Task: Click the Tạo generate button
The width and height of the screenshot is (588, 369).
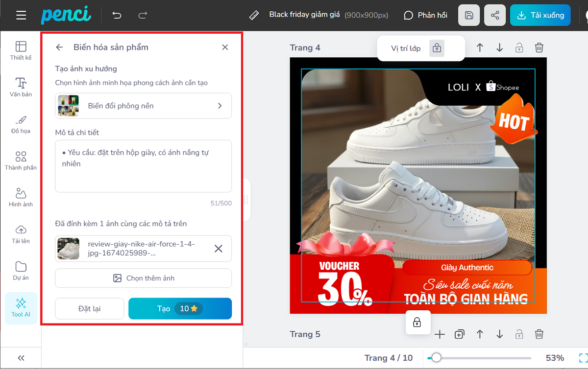Action: 180,308
